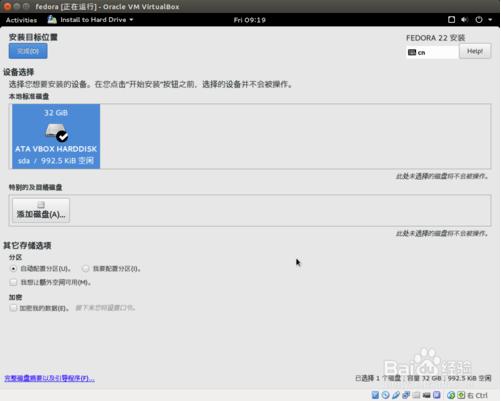Click the '右 Ctrl' host key label

coord(477,395)
